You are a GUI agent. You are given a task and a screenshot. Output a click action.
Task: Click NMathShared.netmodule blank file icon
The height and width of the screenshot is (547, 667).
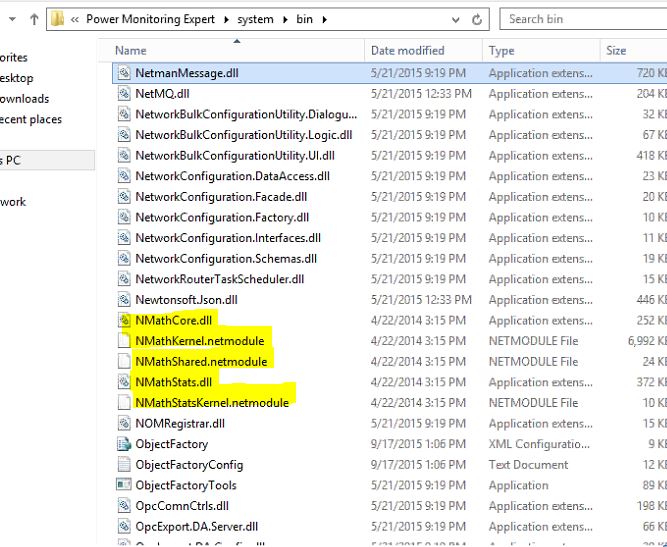click(x=124, y=362)
